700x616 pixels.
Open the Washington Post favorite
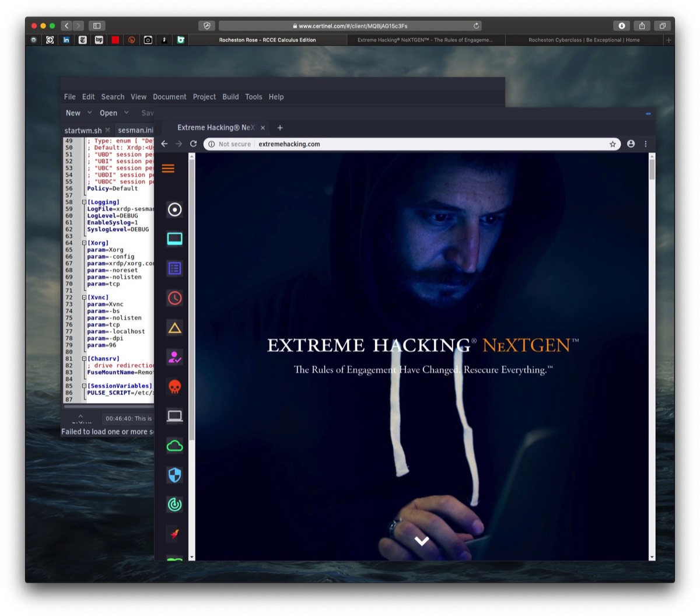(99, 40)
